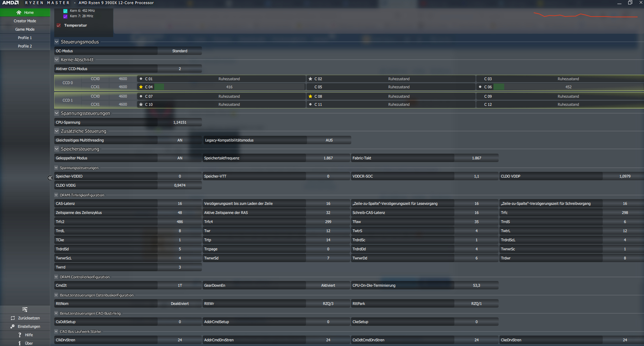This screenshot has width=644, height=346.
Task: Collapse Spannungssteuerungen section above CPU-Spannung
Action: coord(57,113)
